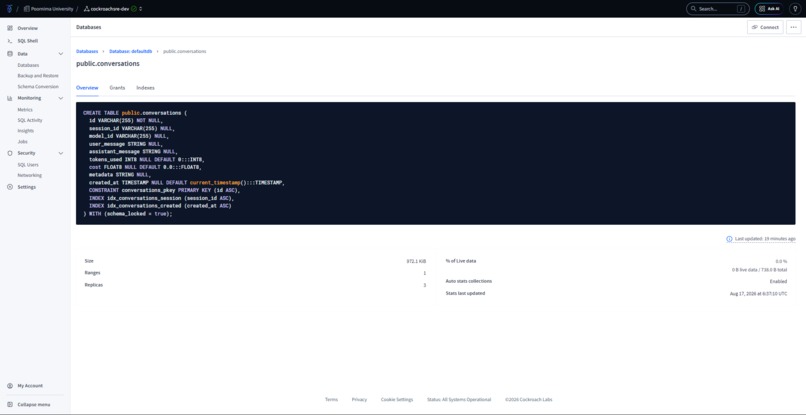Open the SQL Activity page

(30, 120)
